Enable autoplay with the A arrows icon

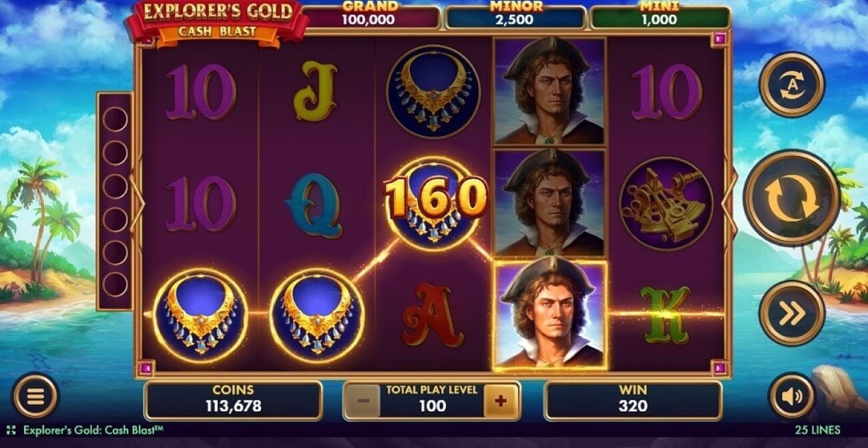[791, 85]
